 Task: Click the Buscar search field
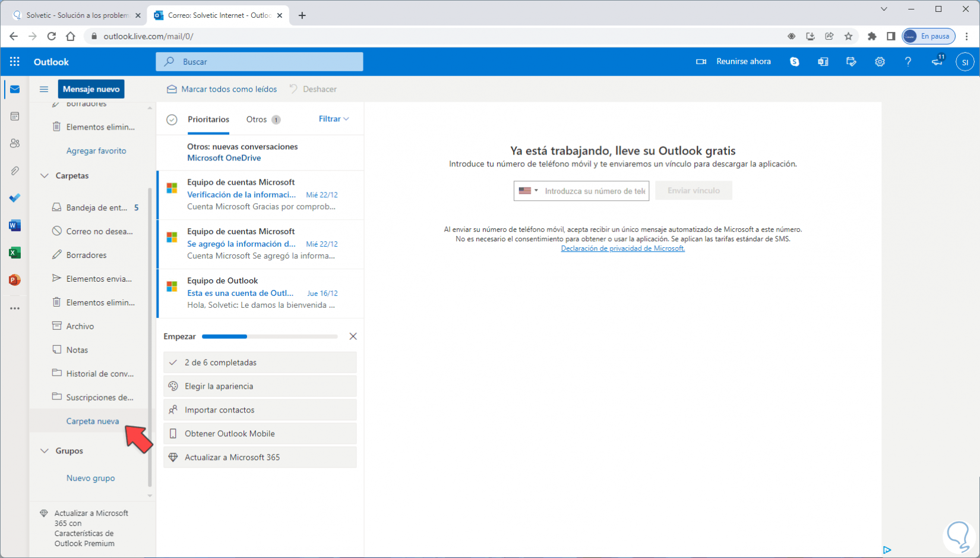tap(260, 62)
